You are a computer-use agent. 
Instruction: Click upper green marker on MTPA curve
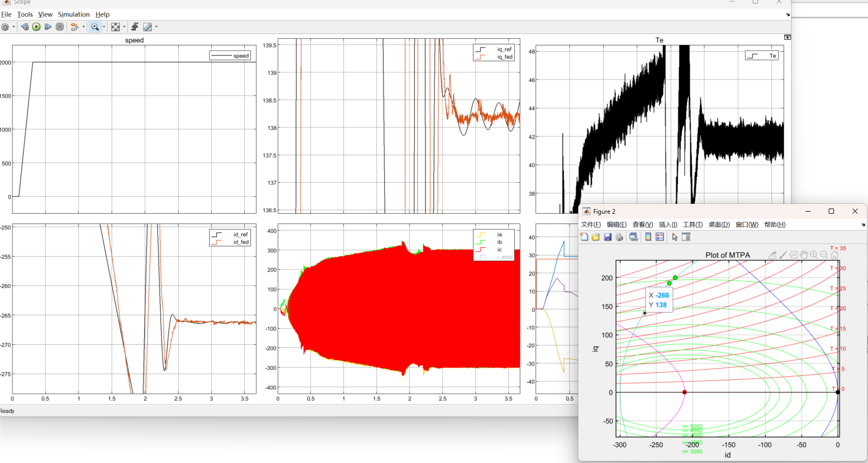point(675,278)
